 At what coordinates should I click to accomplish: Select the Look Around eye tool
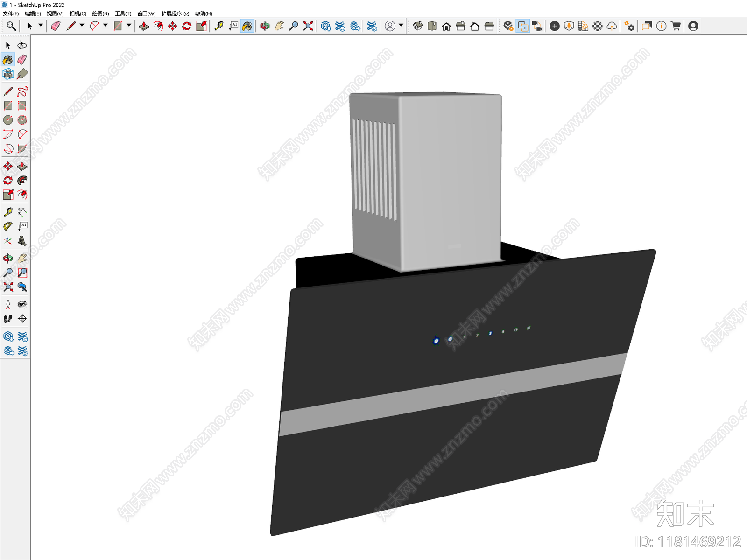tap(22, 304)
